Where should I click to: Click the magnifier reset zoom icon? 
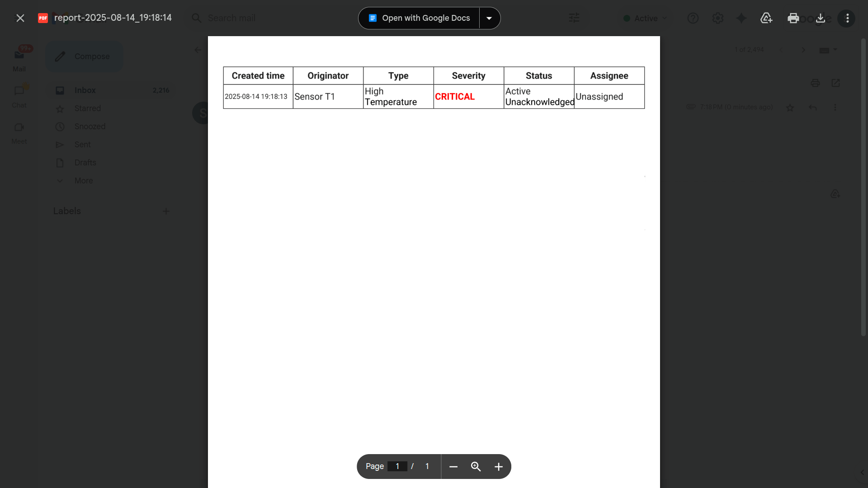click(x=476, y=467)
